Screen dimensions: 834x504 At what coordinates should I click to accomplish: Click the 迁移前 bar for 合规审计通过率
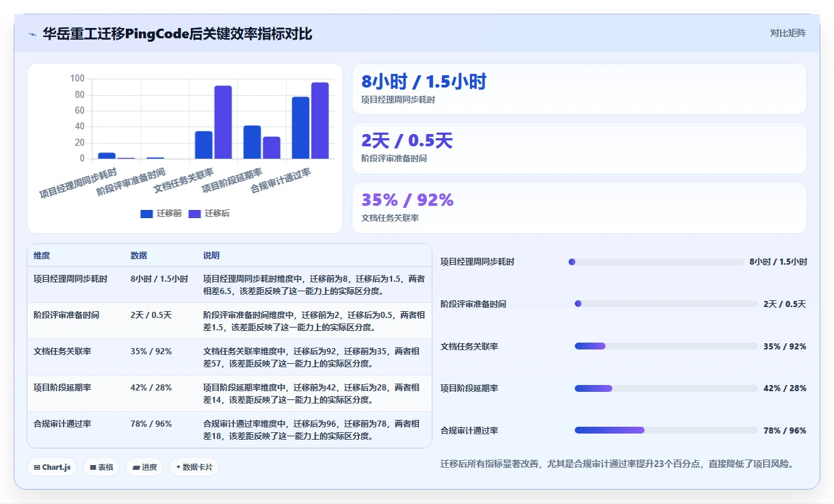coord(300,128)
